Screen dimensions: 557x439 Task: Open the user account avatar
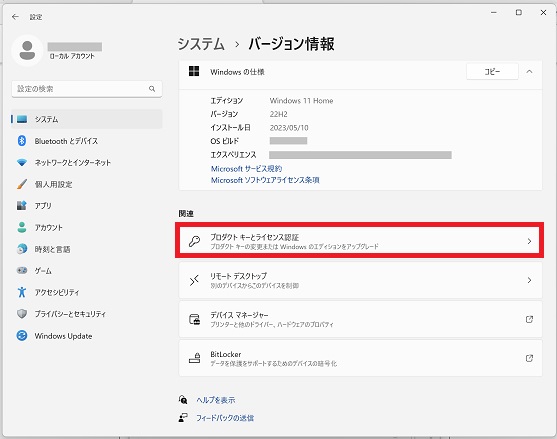tap(27, 50)
